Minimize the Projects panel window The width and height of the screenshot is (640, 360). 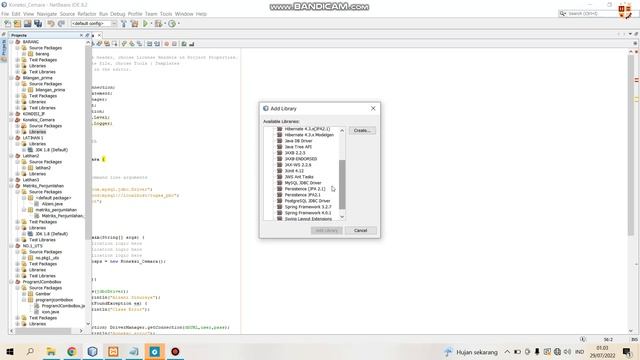coord(87,36)
